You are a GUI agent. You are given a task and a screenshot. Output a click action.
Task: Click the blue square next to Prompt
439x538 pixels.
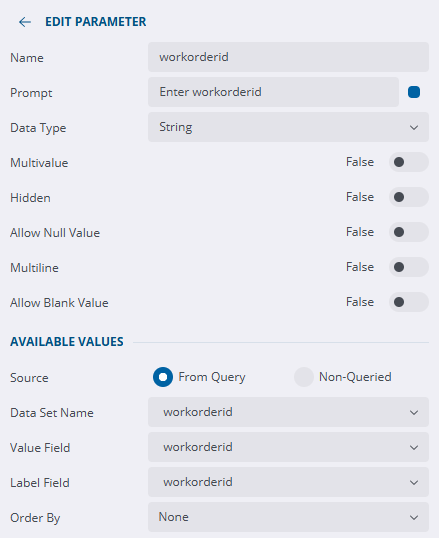(x=414, y=92)
